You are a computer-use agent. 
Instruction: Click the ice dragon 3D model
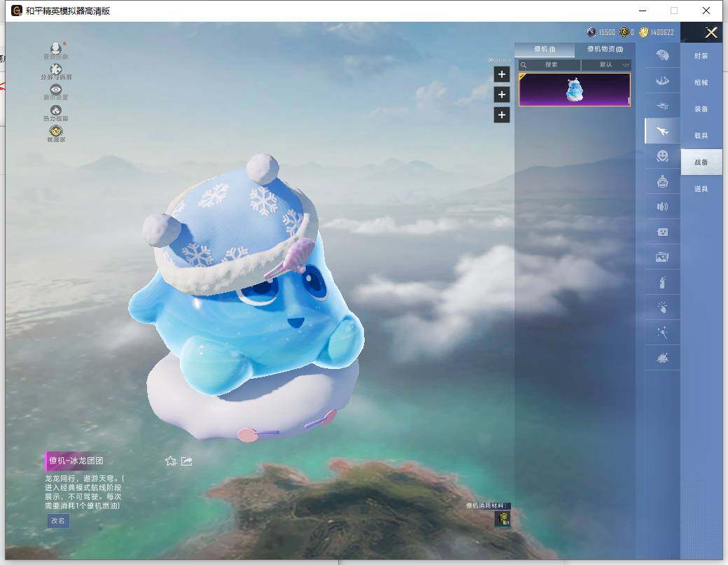tap(246, 297)
